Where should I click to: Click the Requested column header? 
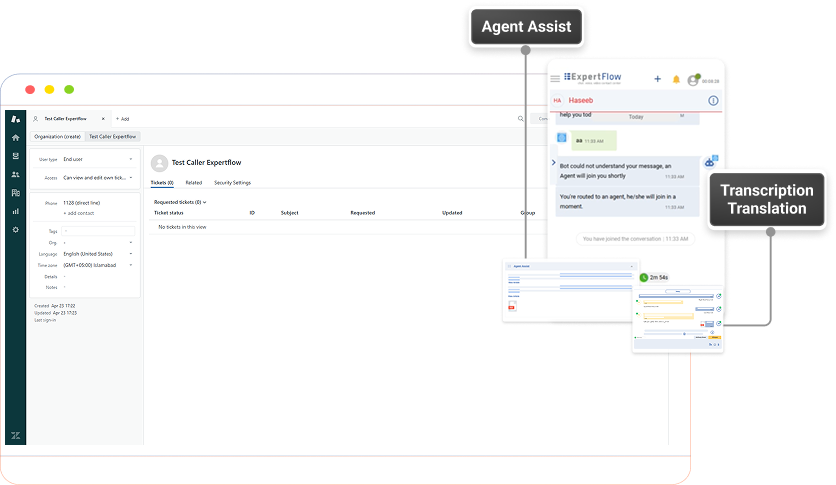[363, 213]
